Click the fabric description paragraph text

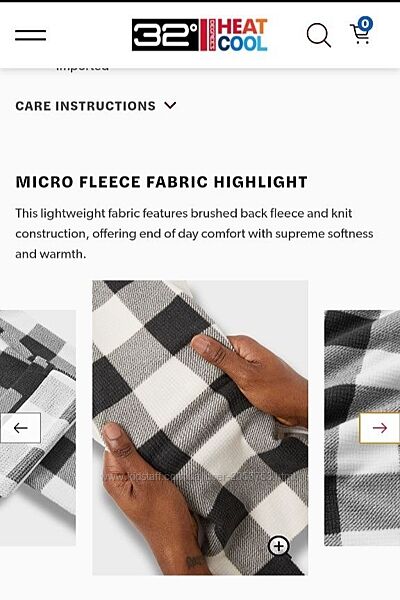tap(194, 233)
